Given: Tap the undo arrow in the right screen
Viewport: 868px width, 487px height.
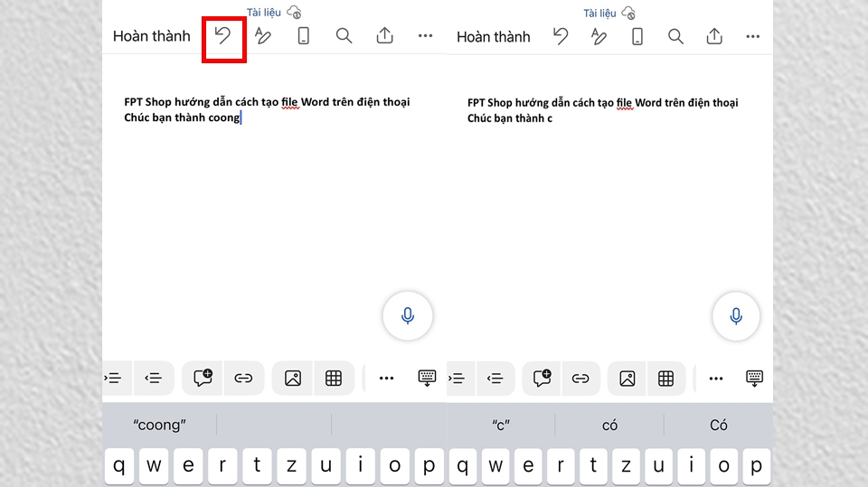Looking at the screenshot, I should (561, 36).
